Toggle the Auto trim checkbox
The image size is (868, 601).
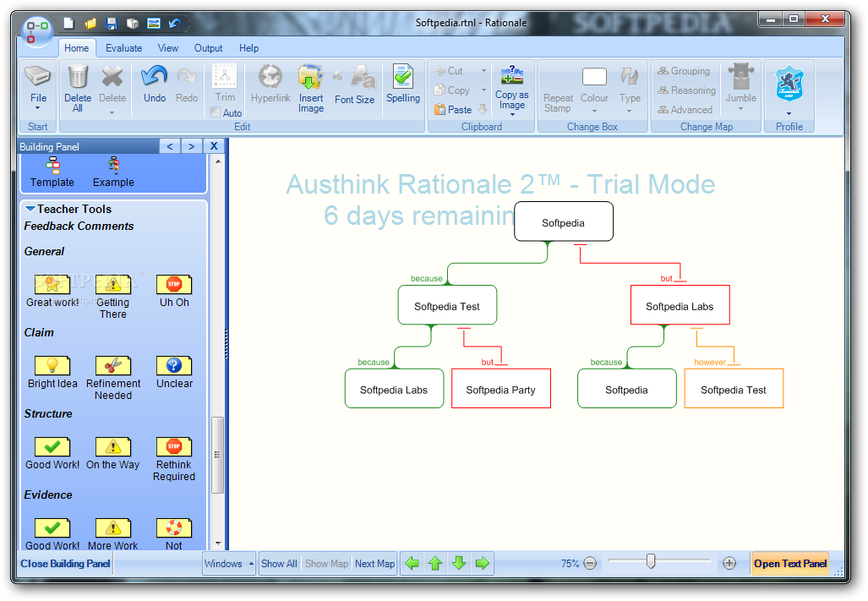point(216,112)
